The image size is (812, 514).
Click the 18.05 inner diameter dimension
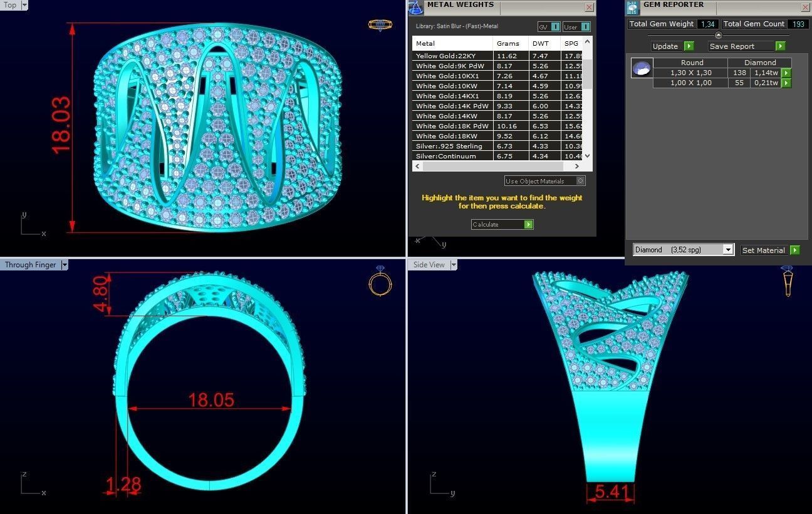pyautogui.click(x=211, y=399)
